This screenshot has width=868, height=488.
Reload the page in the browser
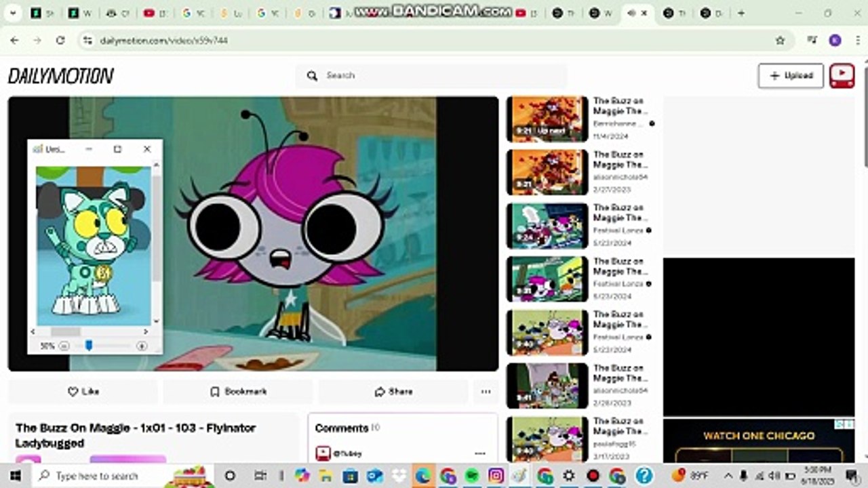(x=60, y=41)
